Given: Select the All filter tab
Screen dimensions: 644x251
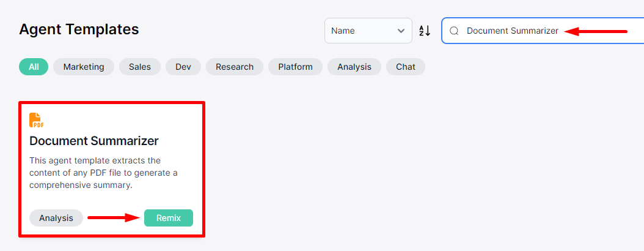Looking at the screenshot, I should [34, 67].
